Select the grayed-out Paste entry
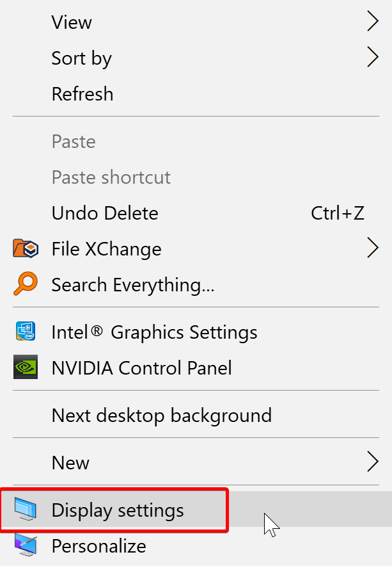Image resolution: width=392 pixels, height=566 pixels. click(x=74, y=141)
